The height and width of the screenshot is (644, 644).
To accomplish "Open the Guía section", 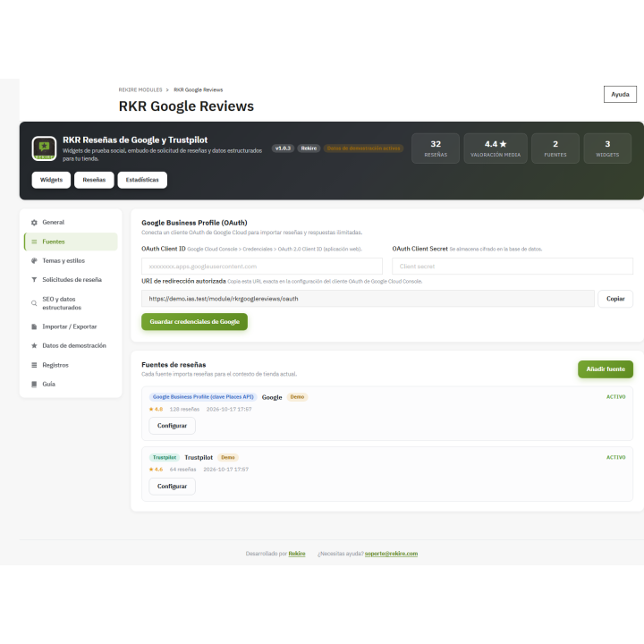I will tap(71, 384).
